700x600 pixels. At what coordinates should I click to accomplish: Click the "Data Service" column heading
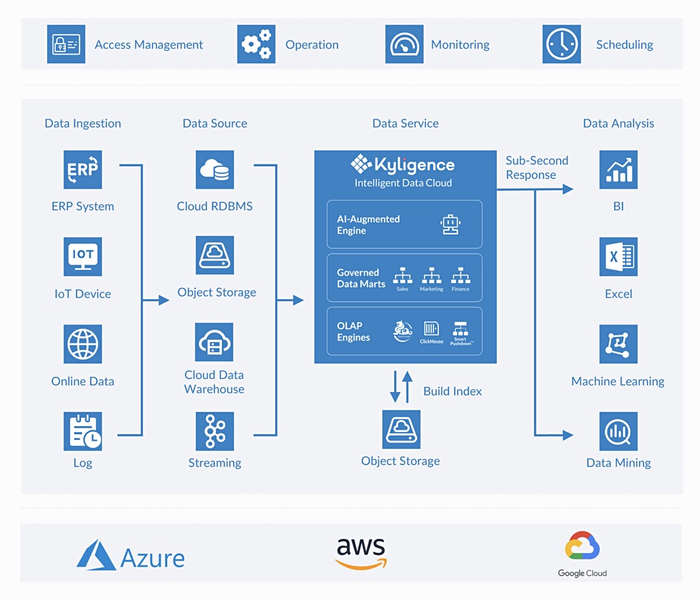point(405,123)
